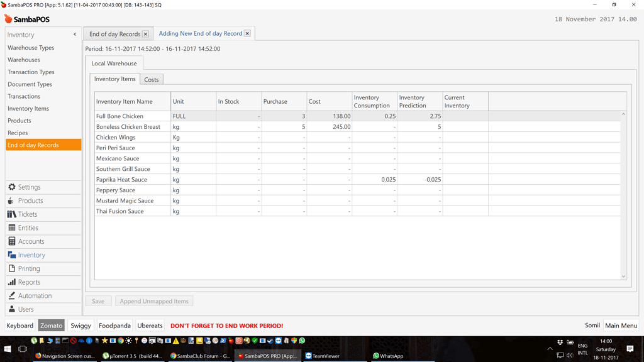Click the green shield quick launch icon
The image size is (644, 362).
coord(255,341)
